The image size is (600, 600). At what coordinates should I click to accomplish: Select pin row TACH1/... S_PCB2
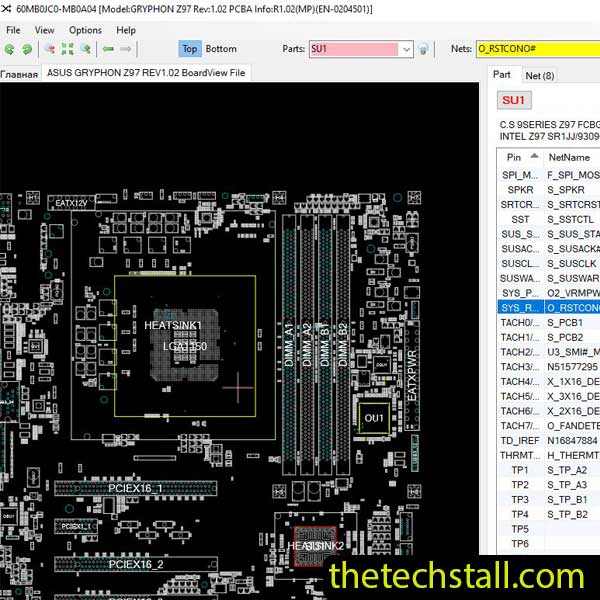point(549,338)
